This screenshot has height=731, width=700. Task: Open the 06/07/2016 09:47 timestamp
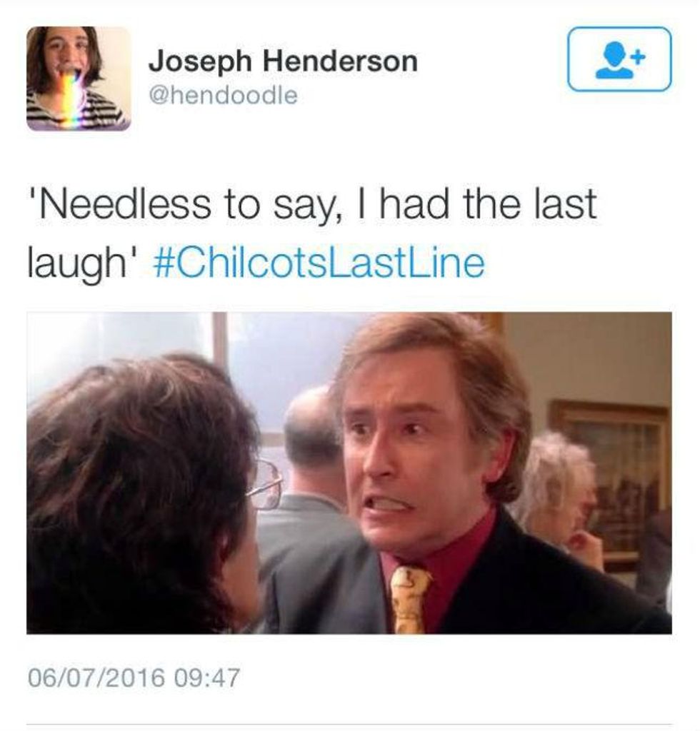[x=134, y=677]
